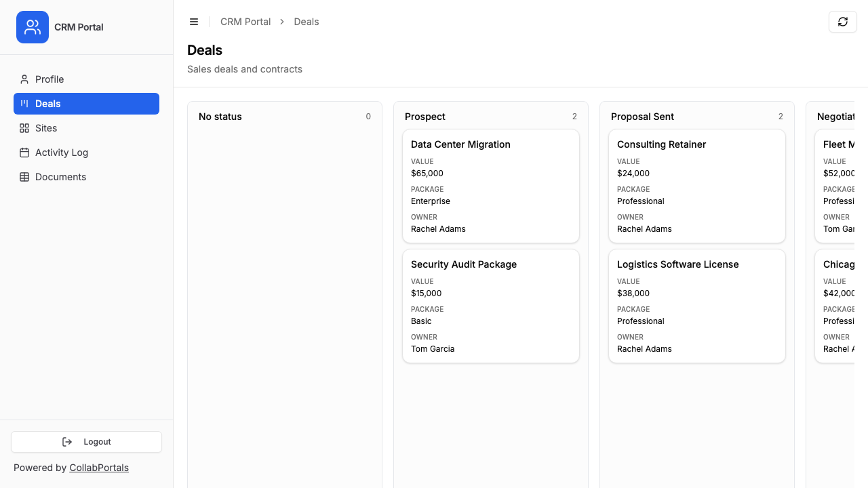This screenshot has height=488, width=868.
Task: Open the Security Audit Package deal card
Action: click(491, 306)
